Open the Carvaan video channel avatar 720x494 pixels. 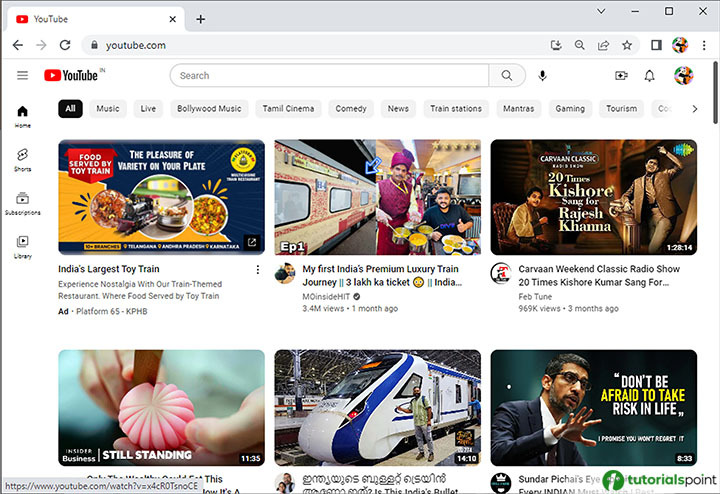tap(501, 274)
